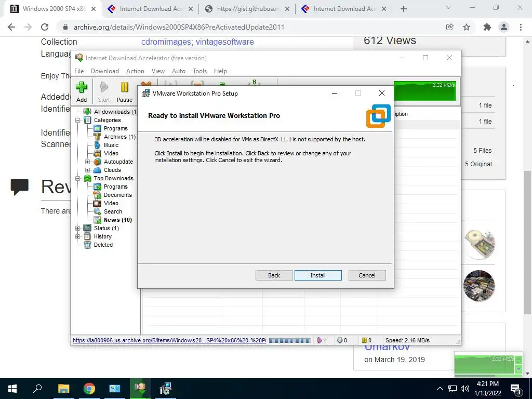The height and width of the screenshot is (399, 532).
Task: Select Video under Top Downloads
Action: click(111, 203)
